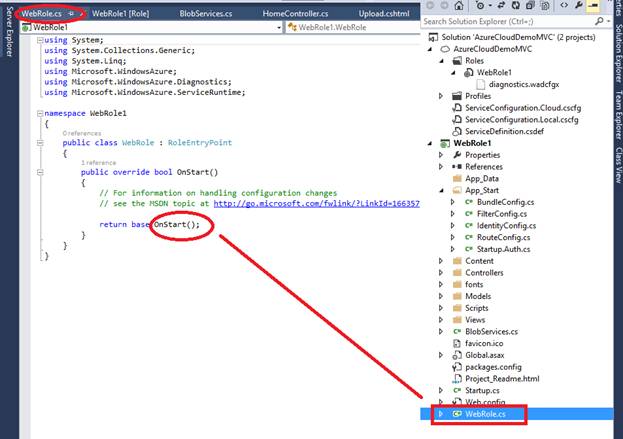Select the App_Data folder
The height and width of the screenshot is (439, 623).
[x=482, y=179]
